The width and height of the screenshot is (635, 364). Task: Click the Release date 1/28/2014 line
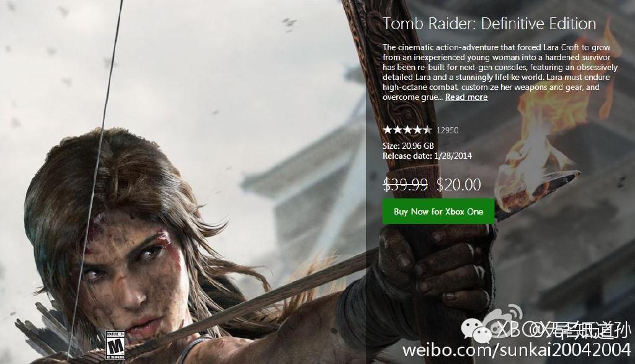427,156
